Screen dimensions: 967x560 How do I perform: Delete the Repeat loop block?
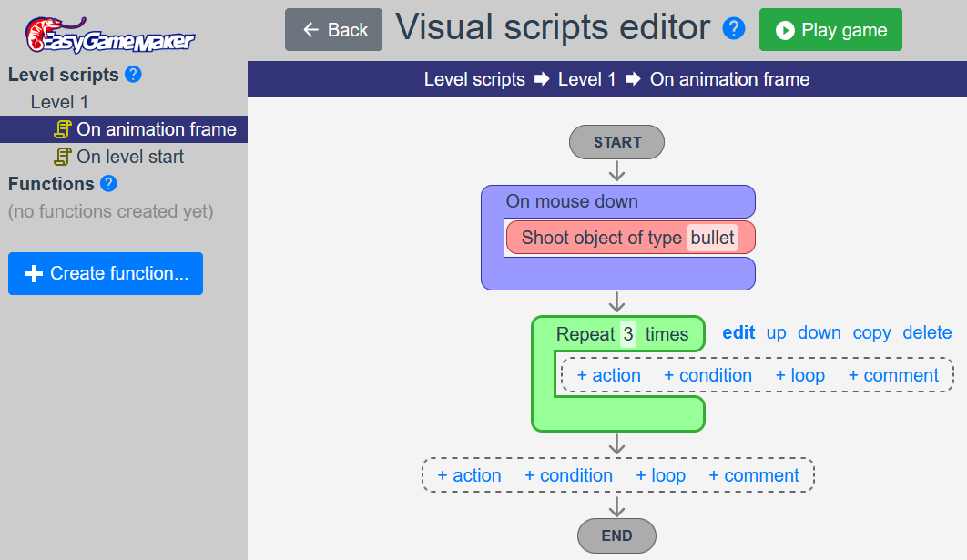point(927,332)
